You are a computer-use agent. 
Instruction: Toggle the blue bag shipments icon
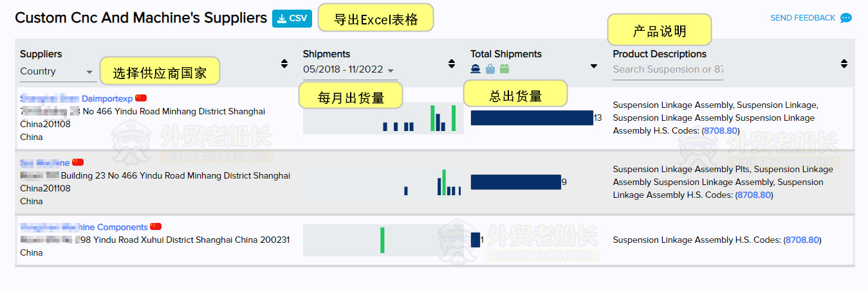(490, 69)
